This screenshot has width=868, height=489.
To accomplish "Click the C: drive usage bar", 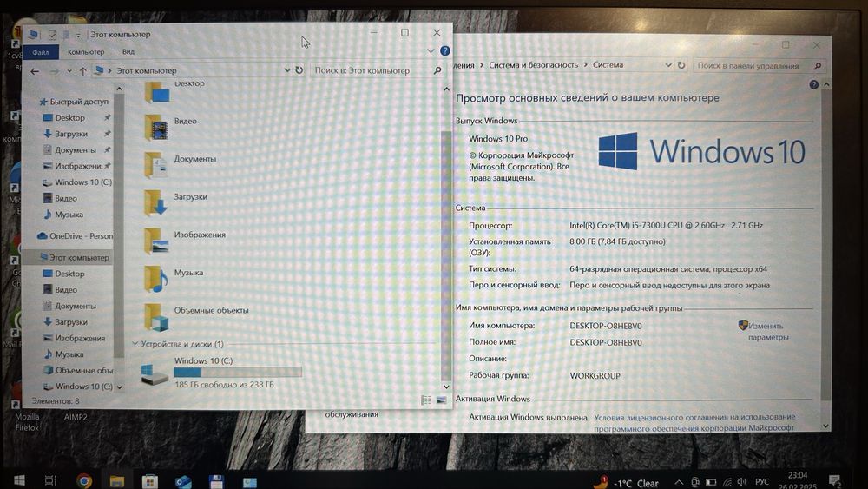I will 238,373.
